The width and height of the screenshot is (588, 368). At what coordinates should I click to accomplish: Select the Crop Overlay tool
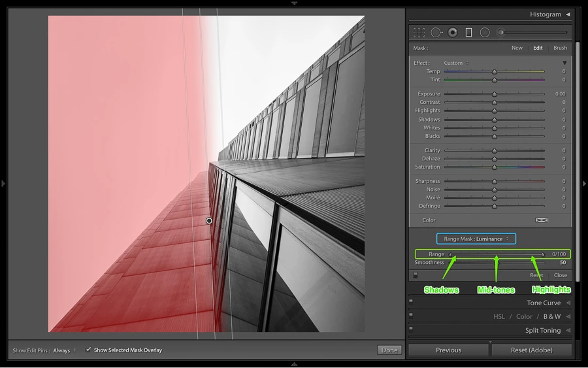tap(419, 33)
